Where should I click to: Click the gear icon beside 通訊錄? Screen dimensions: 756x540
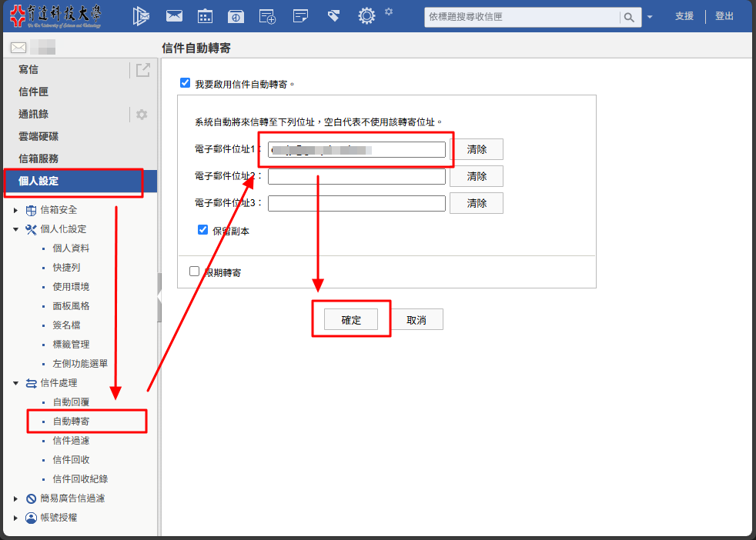(x=142, y=115)
